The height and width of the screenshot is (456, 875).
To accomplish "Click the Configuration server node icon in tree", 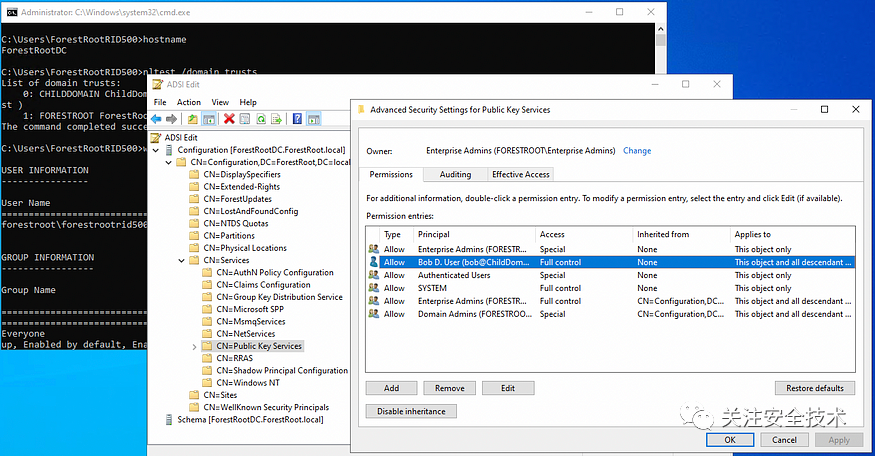I will tap(169, 150).
